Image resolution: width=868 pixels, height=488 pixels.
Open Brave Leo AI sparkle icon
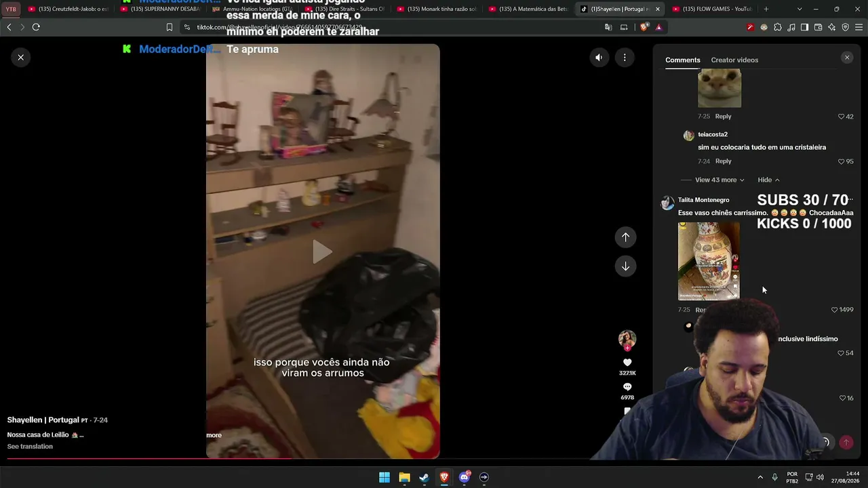point(832,27)
